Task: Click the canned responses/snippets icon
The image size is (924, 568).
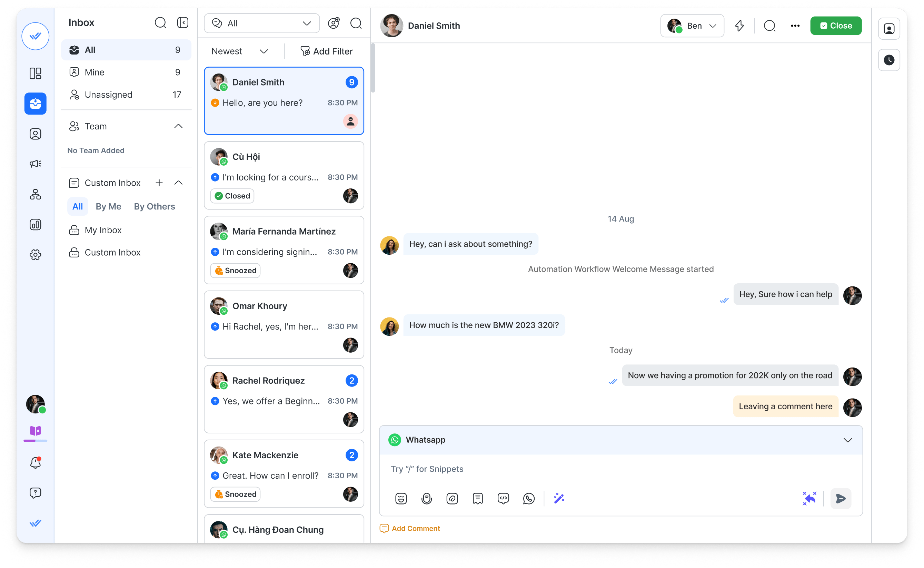Action: tap(478, 499)
